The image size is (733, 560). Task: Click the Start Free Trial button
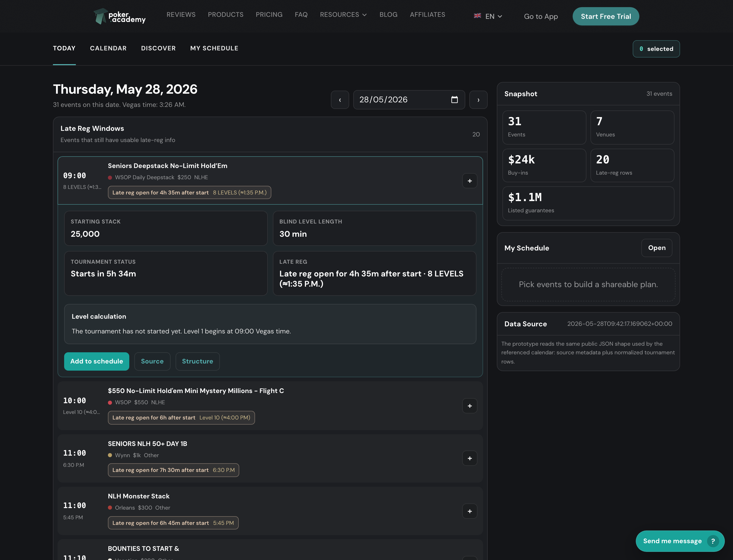tap(606, 16)
